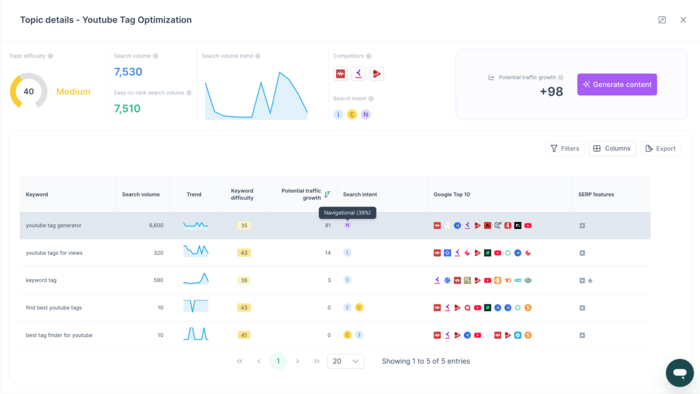The height and width of the screenshot is (394, 700).
Task: Select the youtube tags for views row
Action: pos(335,253)
